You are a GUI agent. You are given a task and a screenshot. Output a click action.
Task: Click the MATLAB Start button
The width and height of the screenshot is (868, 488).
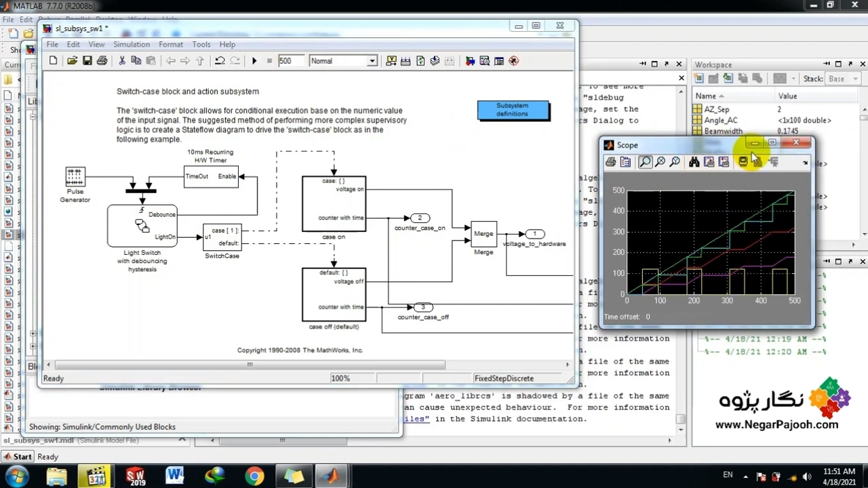[18, 457]
